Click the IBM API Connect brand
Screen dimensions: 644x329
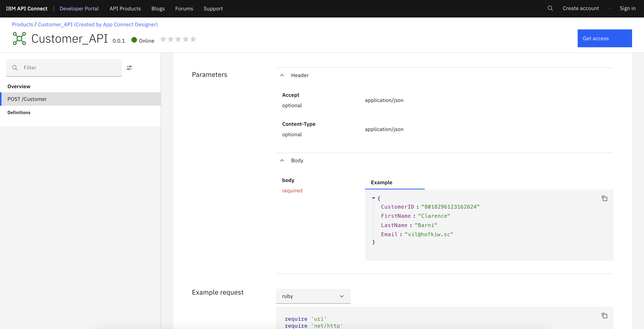[x=26, y=9]
